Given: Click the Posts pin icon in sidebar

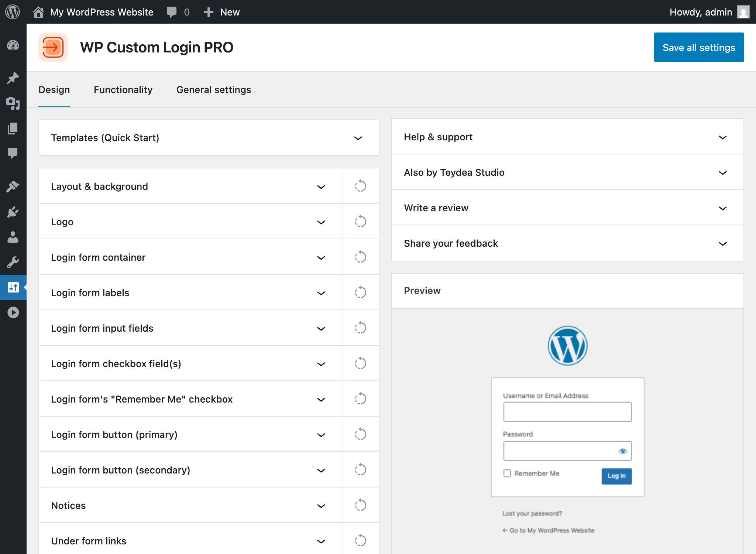Looking at the screenshot, I should 13,78.
